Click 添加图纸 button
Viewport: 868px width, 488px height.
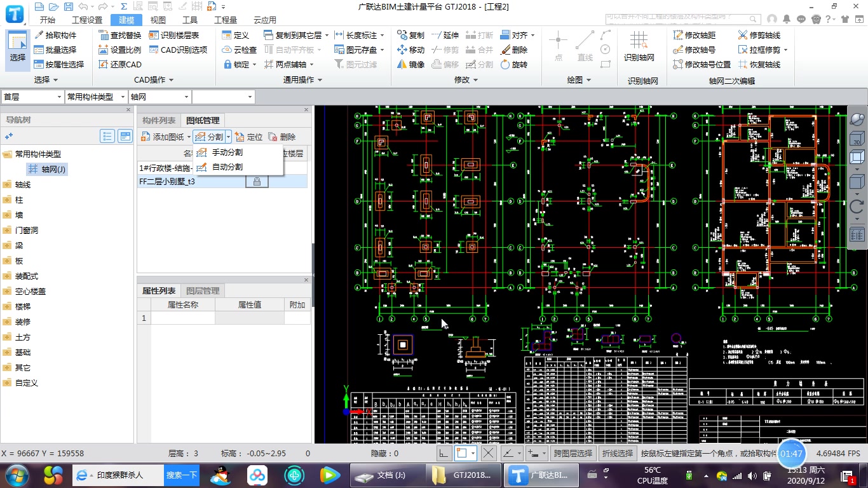(x=164, y=137)
